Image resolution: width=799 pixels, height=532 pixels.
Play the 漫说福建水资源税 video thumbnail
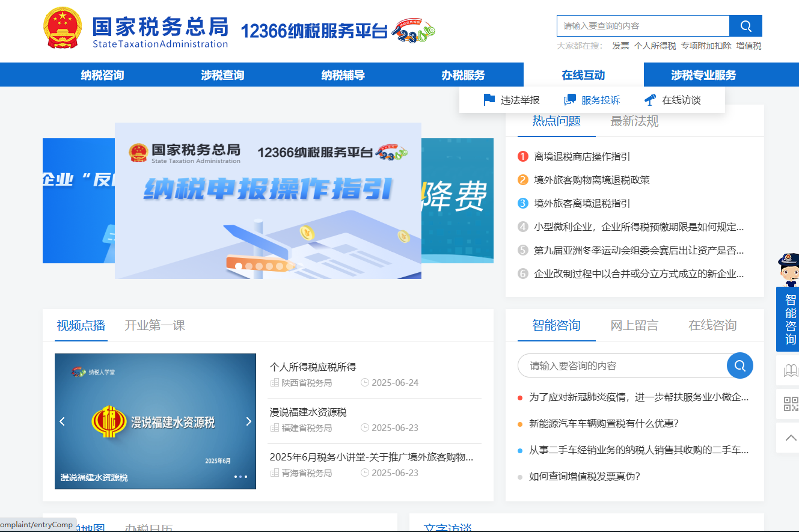pyautogui.click(x=155, y=421)
